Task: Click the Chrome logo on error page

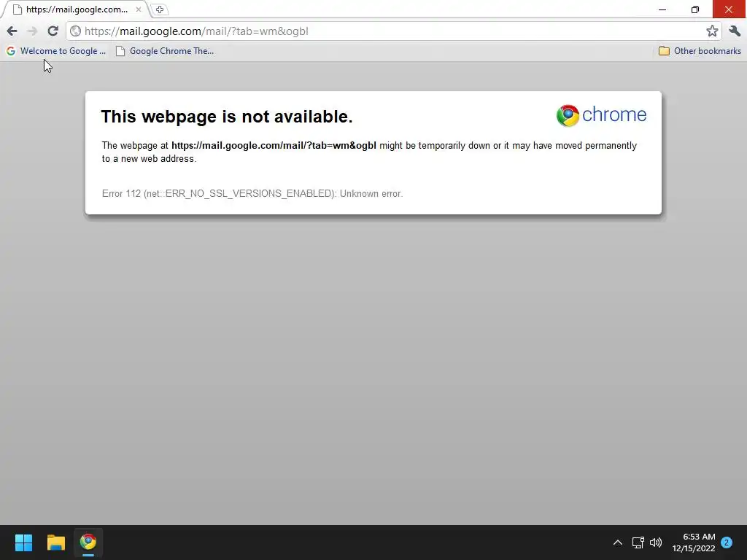Action: coord(601,115)
